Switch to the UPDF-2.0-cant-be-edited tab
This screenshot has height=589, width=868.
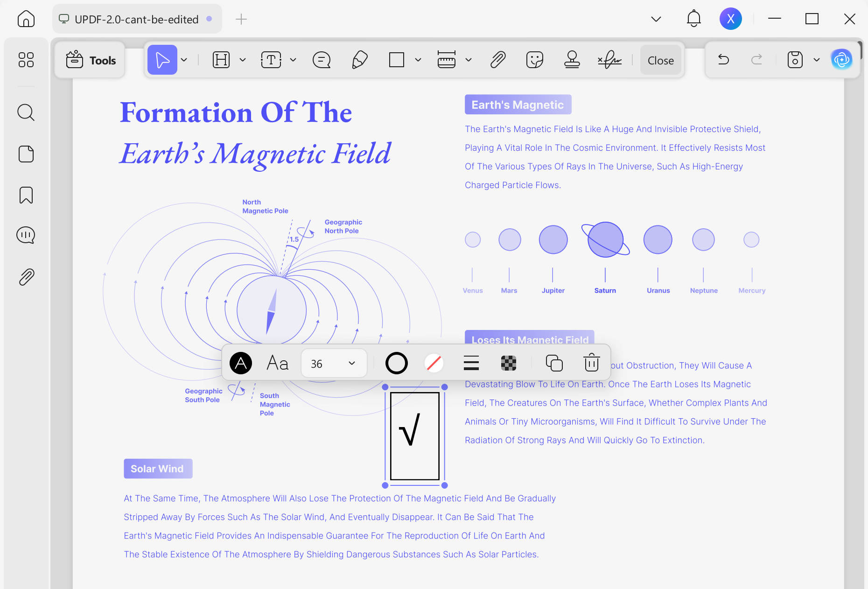(136, 19)
